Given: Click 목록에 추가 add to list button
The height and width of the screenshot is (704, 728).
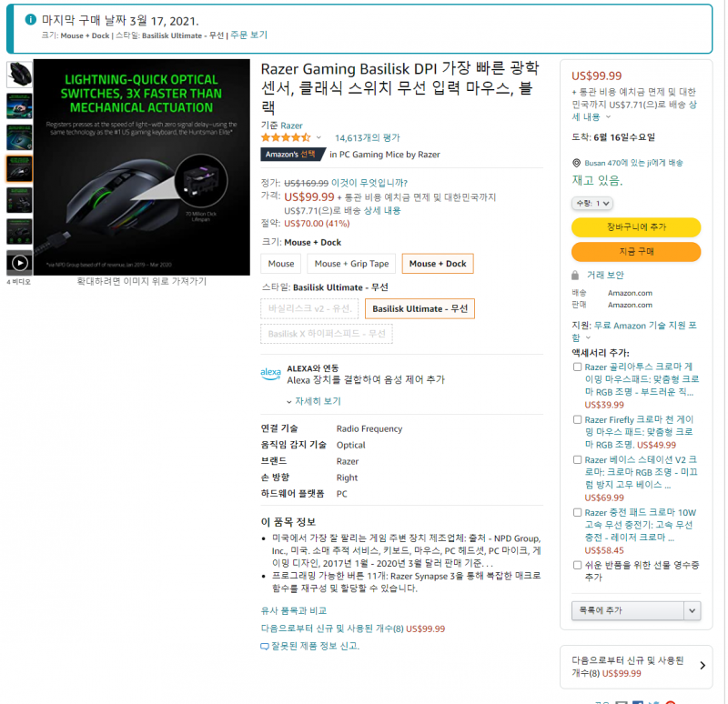Looking at the screenshot, I should pos(628,610).
